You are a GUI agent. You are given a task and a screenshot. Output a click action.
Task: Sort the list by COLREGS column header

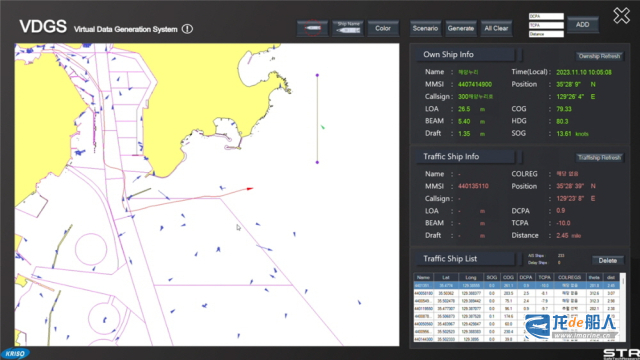tap(569, 277)
